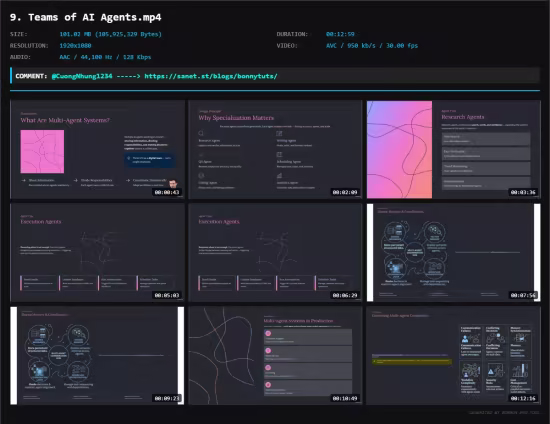550x424 pixels.
Task: Open the Multi-Agent Systems in Production thumbnail
Action: [275, 356]
